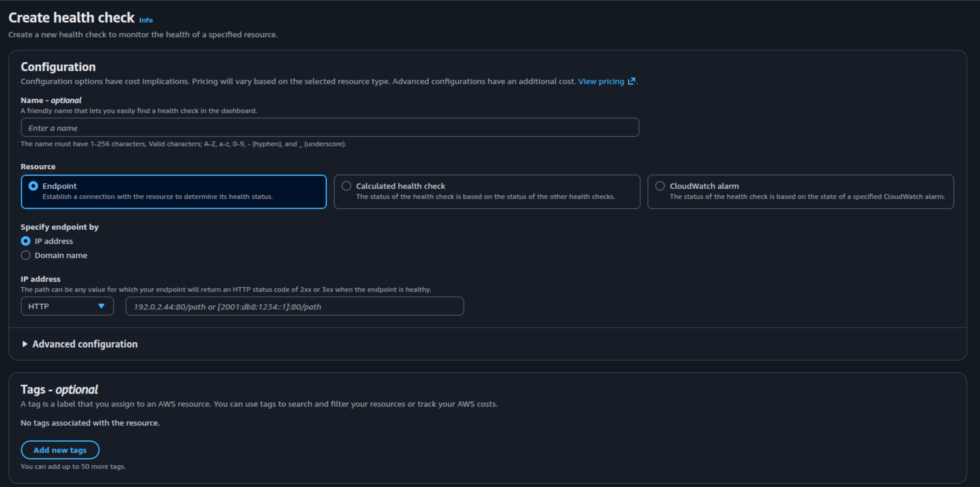This screenshot has width=980, height=487.
Task: Select the Endpoint resource radio button
Action: pos(34,186)
